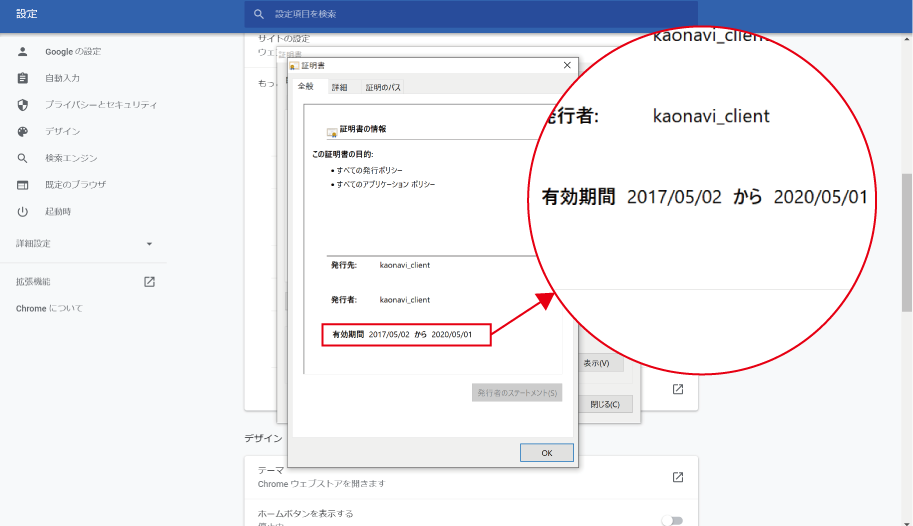Switch to 詳細 tab in certificate dialog
913x526 pixels.
tap(339, 87)
